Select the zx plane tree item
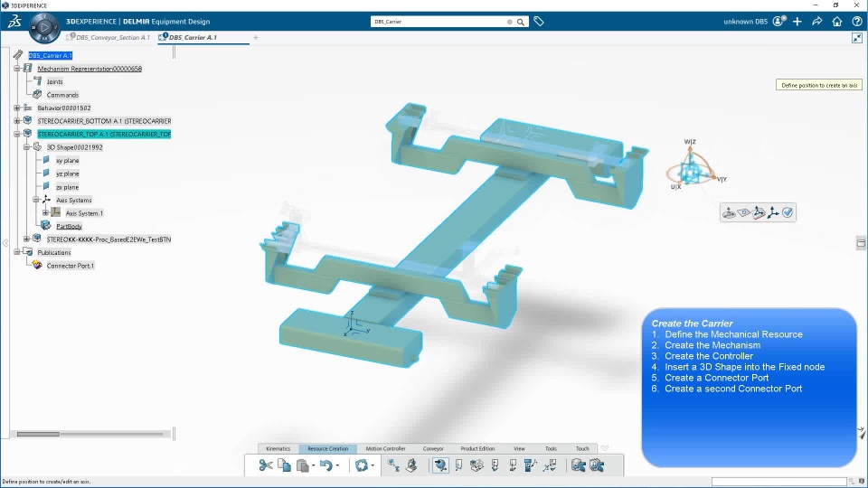This screenshot has height=488, width=868. coord(68,187)
